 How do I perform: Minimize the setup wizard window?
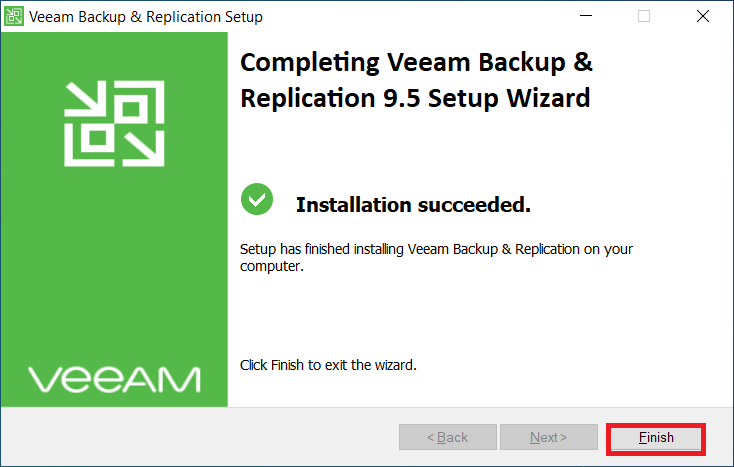click(x=589, y=16)
